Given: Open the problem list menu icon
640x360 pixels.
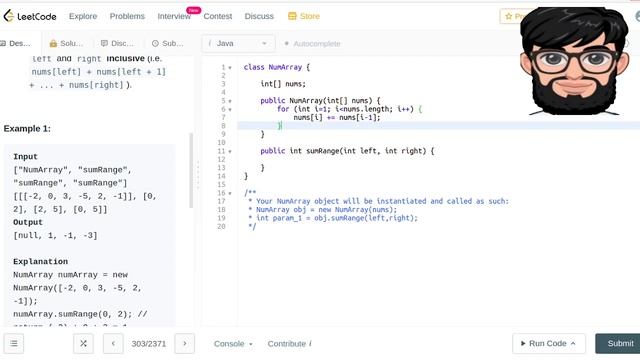Looking at the screenshot, I should point(14,344).
